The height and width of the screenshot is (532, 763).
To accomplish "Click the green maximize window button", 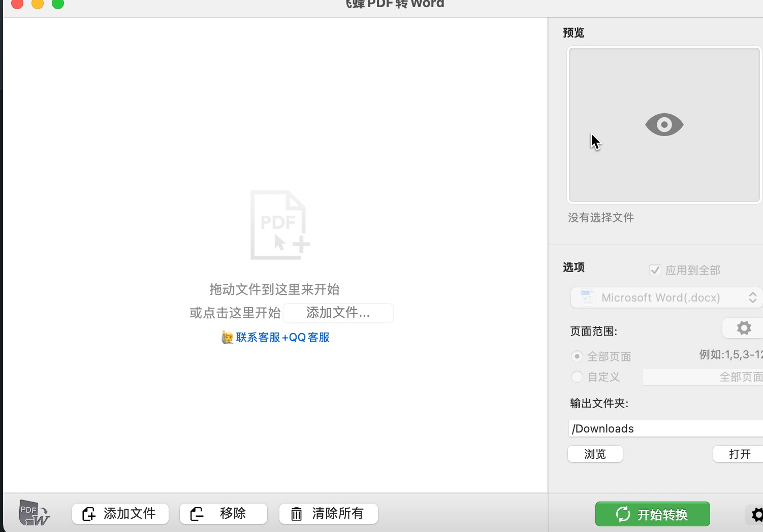I will 58,4.
